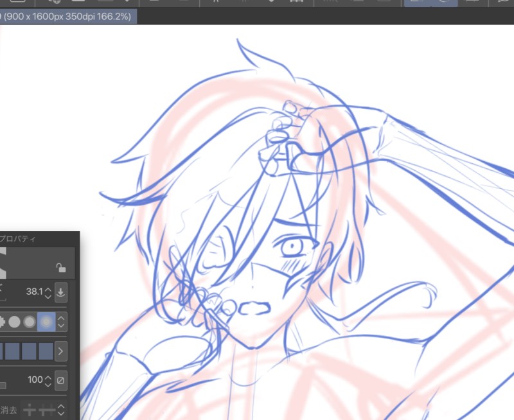Select the highlighted softest circle hardness preset
The height and width of the screenshot is (420, 514).
46,322
